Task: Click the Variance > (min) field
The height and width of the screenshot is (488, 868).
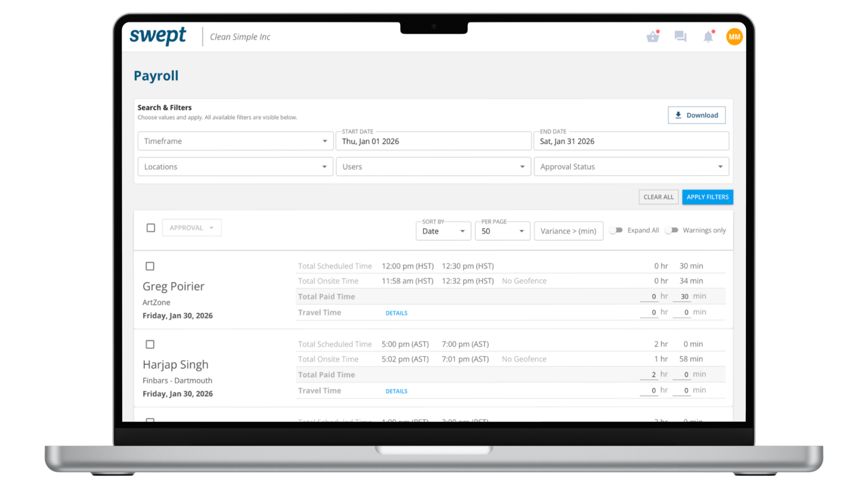Action: click(569, 231)
